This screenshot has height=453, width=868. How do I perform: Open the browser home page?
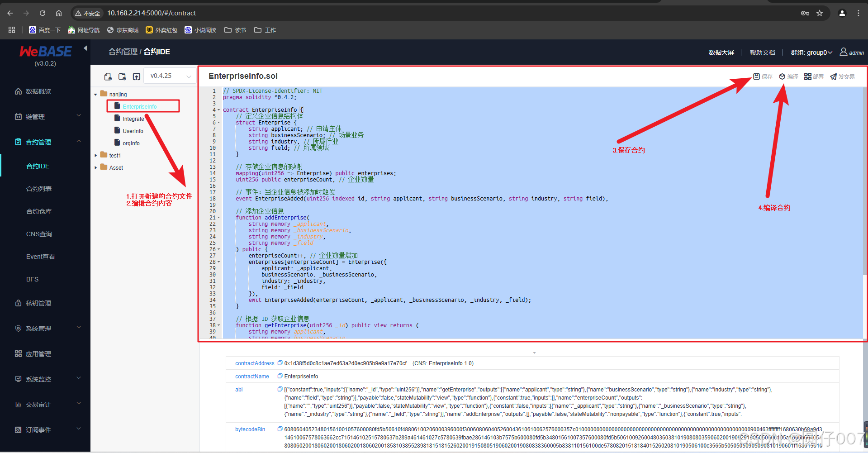[x=59, y=13]
